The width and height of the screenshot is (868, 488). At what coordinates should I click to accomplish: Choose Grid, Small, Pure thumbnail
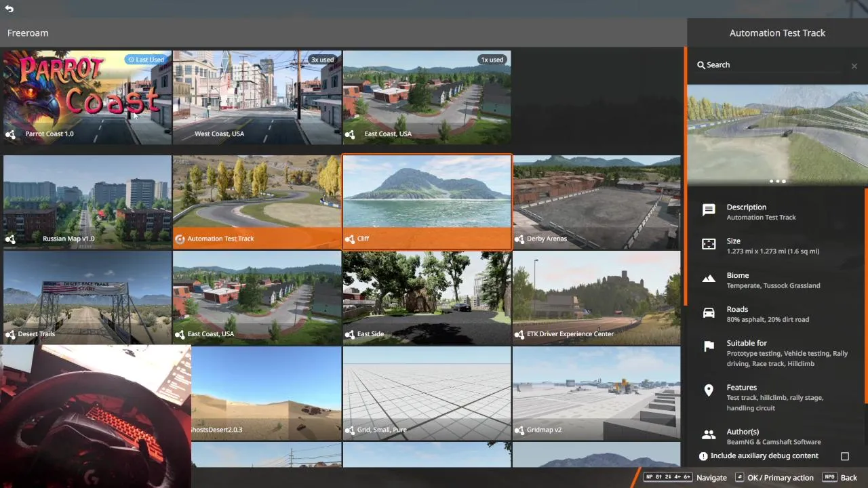point(427,393)
